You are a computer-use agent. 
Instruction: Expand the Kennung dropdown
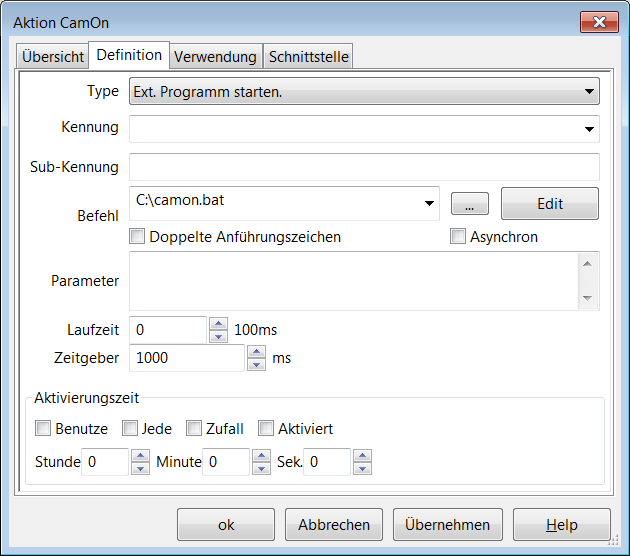pyautogui.click(x=588, y=129)
